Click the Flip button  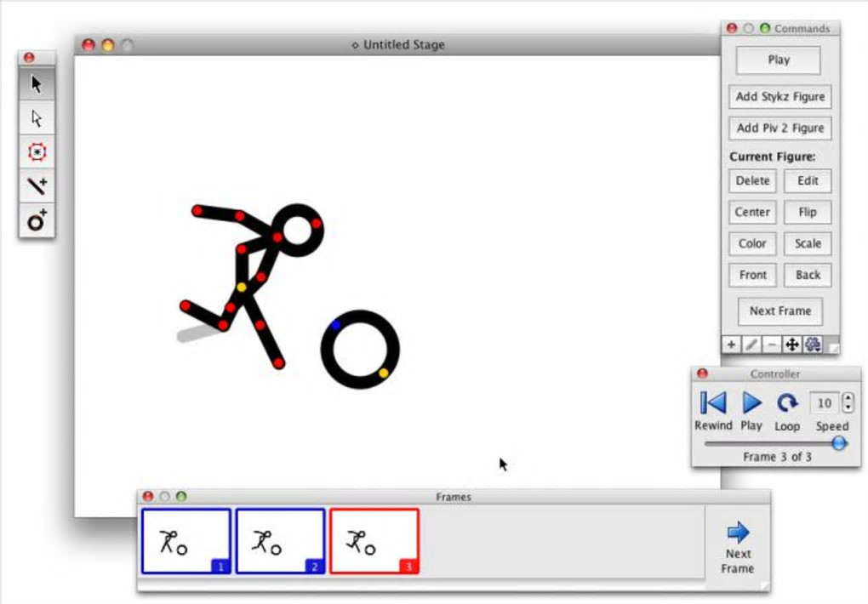coord(807,212)
